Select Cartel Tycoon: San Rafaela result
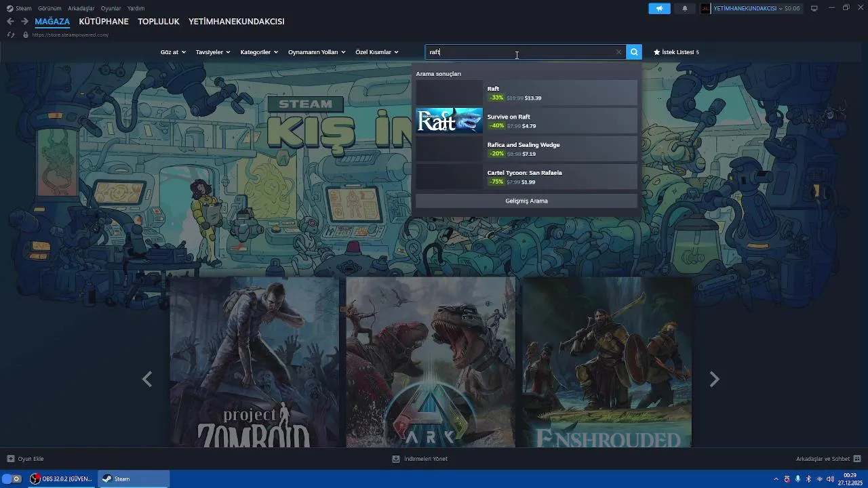868x488 pixels. tap(526, 177)
